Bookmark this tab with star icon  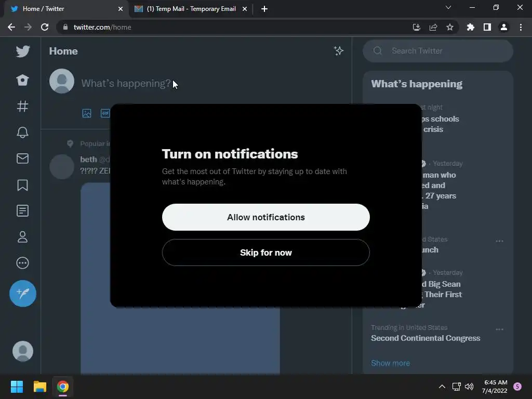click(x=450, y=27)
